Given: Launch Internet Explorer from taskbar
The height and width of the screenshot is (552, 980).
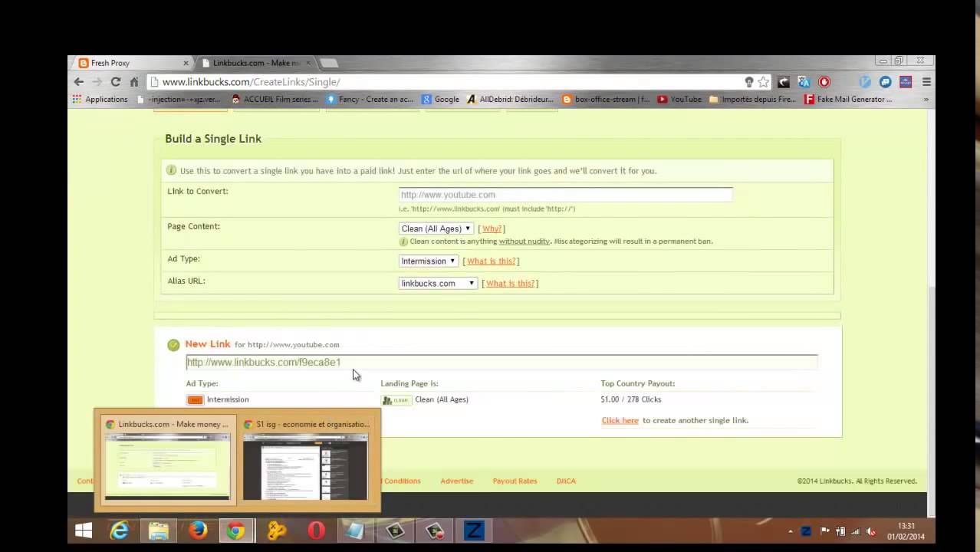Looking at the screenshot, I should [x=119, y=531].
